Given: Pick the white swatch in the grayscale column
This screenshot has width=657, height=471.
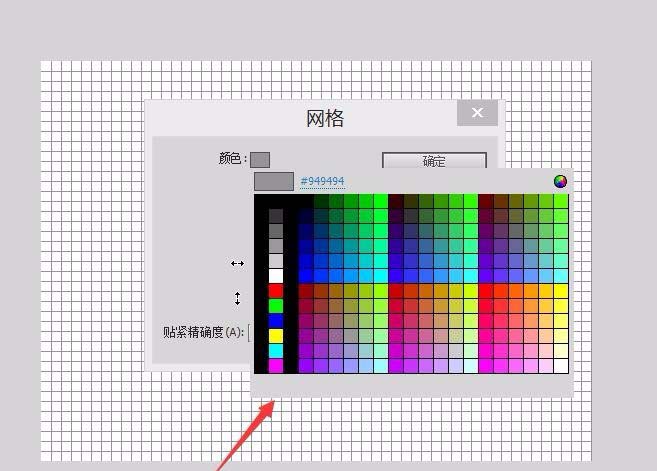Looking at the screenshot, I should tap(276, 275).
